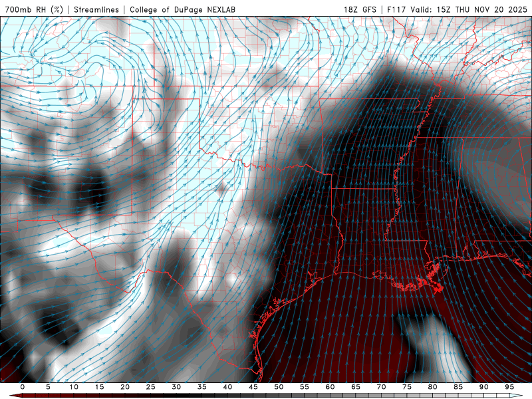
Task: Click the dark red low-humidity end of color bar
Action: tap(15, 396)
